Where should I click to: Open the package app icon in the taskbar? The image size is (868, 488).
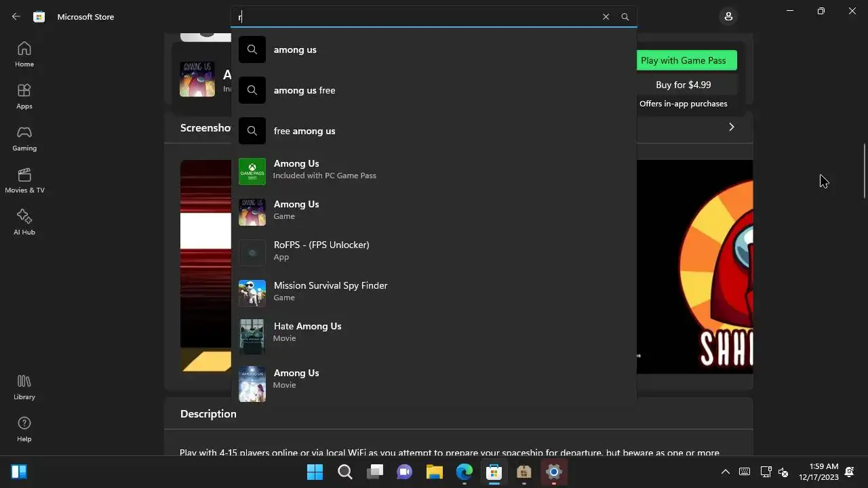(x=524, y=472)
